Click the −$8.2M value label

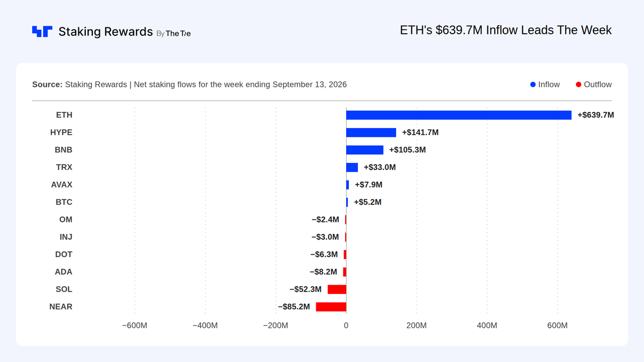pyautogui.click(x=324, y=272)
